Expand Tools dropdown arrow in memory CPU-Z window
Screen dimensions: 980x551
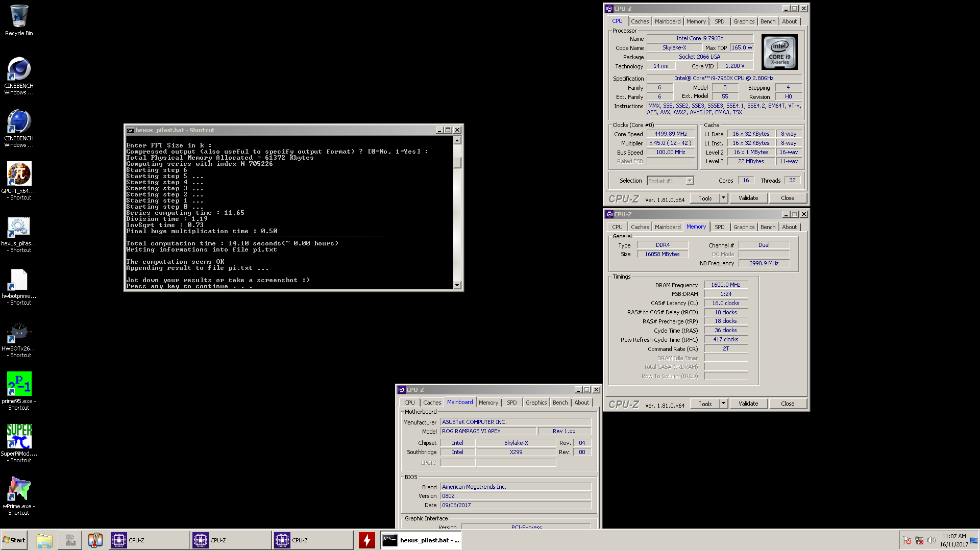coord(723,404)
